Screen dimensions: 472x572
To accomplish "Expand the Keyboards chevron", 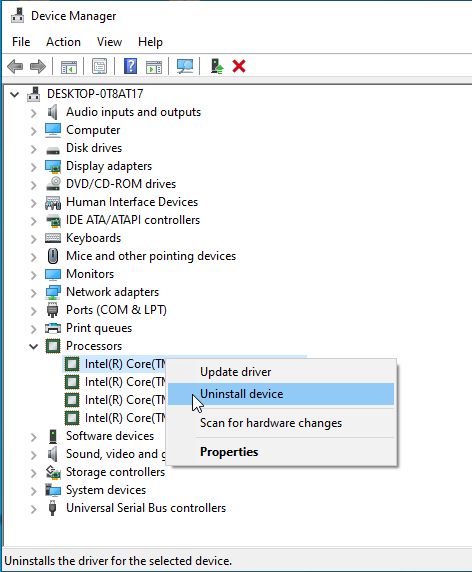I will (x=33, y=239).
